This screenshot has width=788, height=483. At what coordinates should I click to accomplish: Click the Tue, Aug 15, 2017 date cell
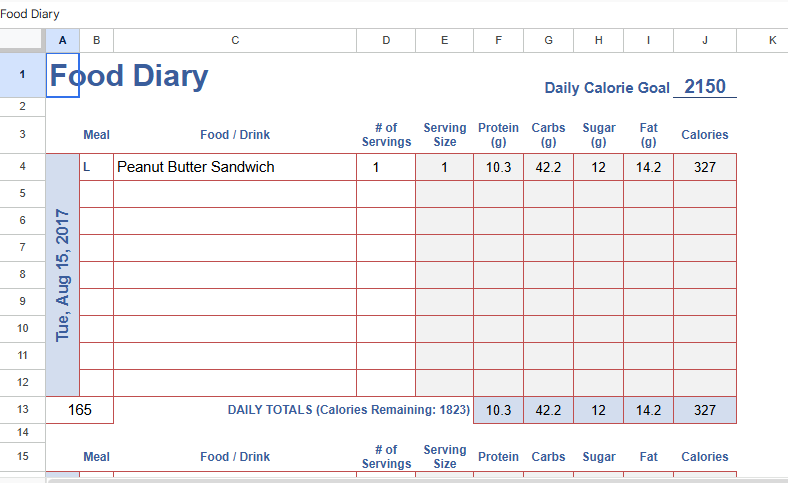point(63,275)
